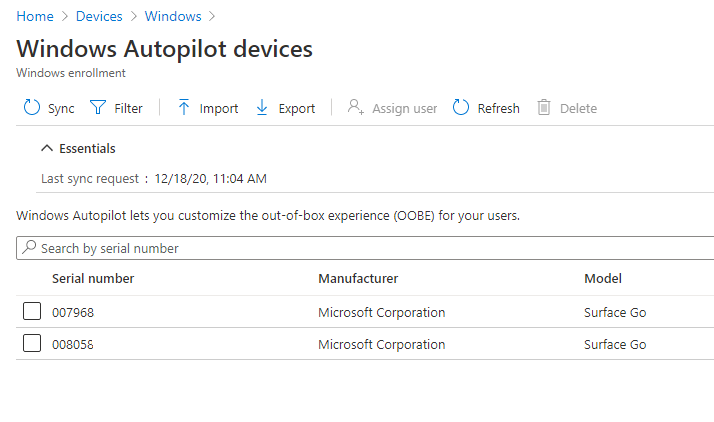Open the Filter funnel icon
This screenshot has width=714, height=422.
98,108
